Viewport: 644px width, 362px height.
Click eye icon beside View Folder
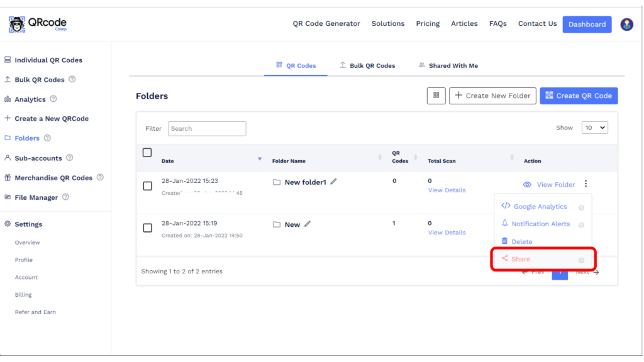coord(527,185)
